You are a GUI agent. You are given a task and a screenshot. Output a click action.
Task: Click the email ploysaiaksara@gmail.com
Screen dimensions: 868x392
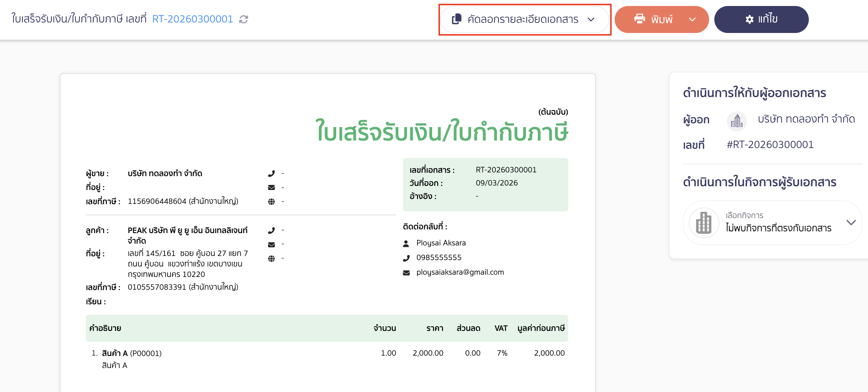coord(460,272)
